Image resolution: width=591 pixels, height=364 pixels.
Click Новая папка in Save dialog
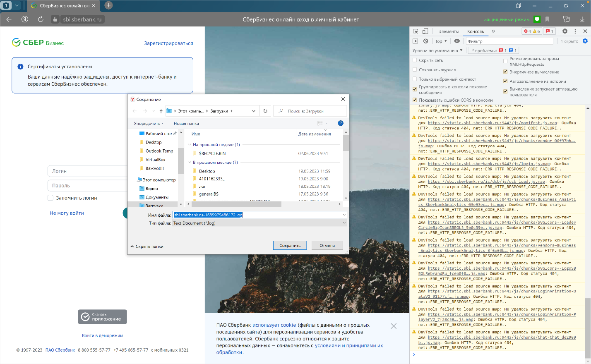[186, 123]
